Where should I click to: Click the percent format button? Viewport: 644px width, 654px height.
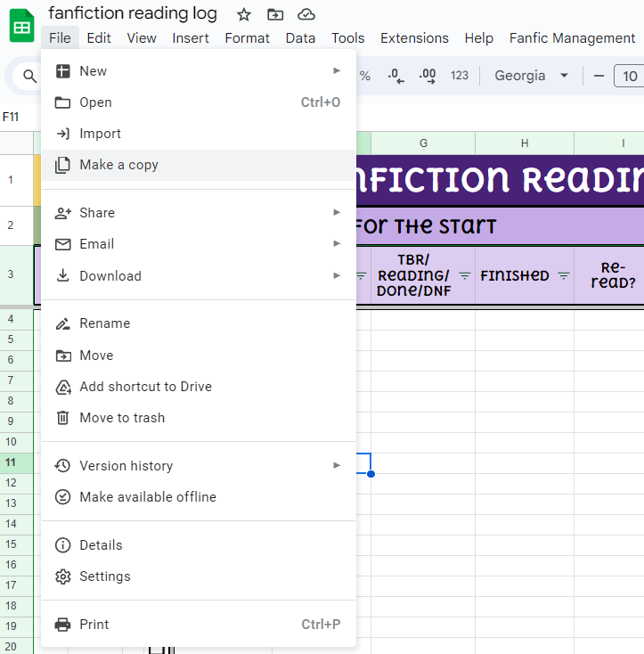pos(365,76)
